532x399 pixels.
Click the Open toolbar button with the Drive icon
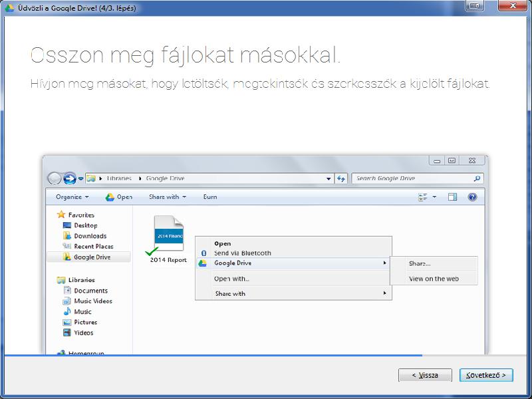[x=119, y=197]
